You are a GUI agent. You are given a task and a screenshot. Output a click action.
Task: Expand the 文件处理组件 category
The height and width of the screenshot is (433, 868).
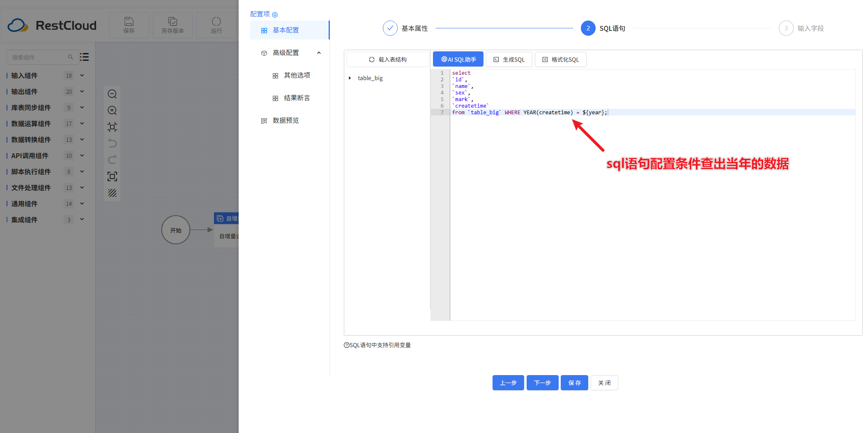pos(82,188)
